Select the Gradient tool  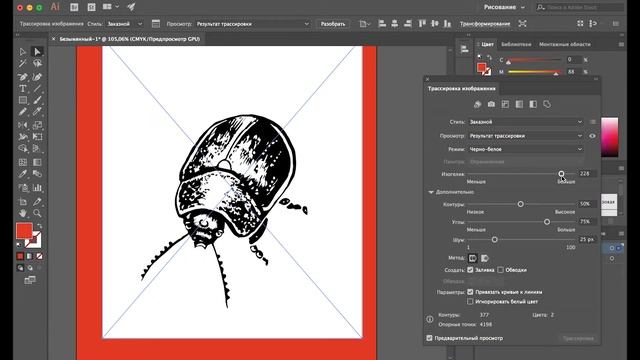point(37,162)
